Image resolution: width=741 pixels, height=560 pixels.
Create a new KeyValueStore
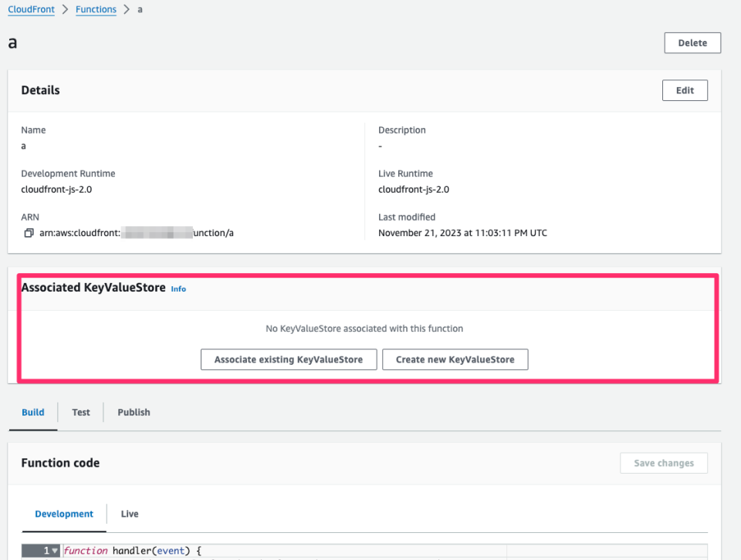click(455, 359)
